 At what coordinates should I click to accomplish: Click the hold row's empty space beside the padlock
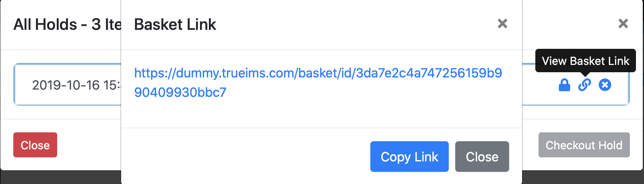[x=539, y=85]
